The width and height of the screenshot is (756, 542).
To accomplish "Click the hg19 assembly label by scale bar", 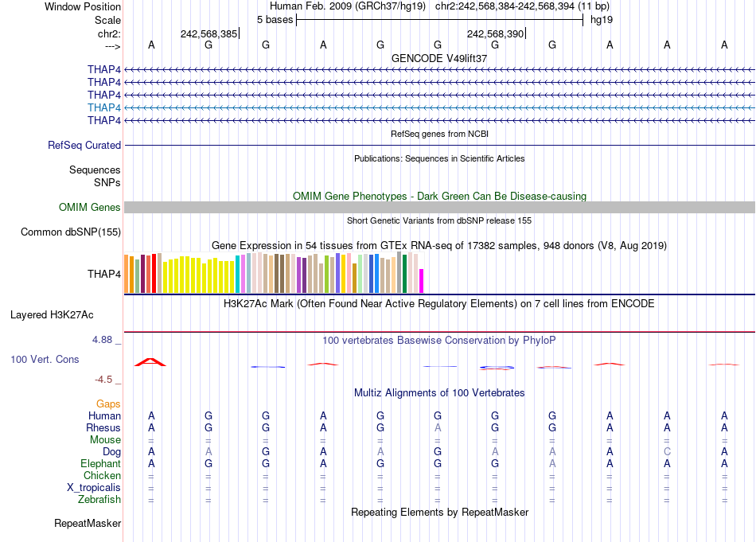I will click(602, 20).
